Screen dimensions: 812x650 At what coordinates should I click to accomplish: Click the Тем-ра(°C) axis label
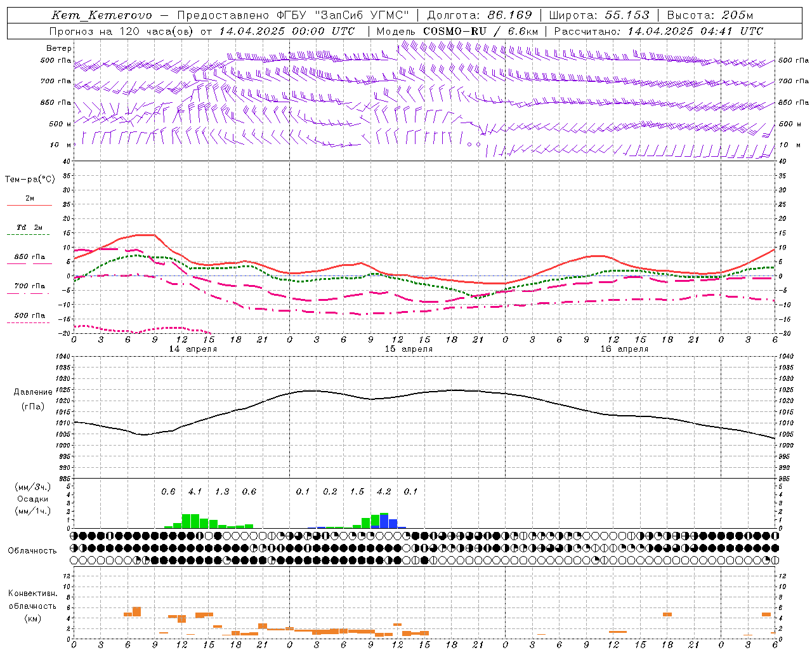30,180
